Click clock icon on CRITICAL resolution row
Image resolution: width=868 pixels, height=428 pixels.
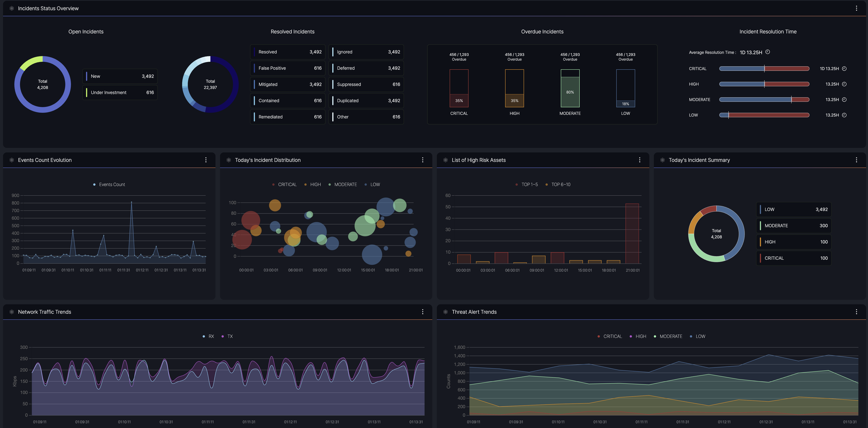point(844,68)
